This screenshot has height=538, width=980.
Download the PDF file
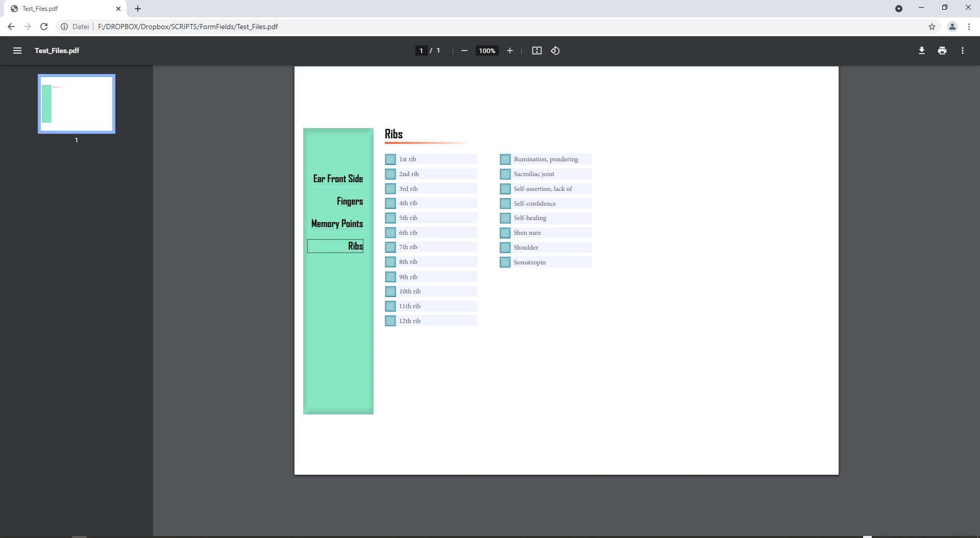[922, 51]
